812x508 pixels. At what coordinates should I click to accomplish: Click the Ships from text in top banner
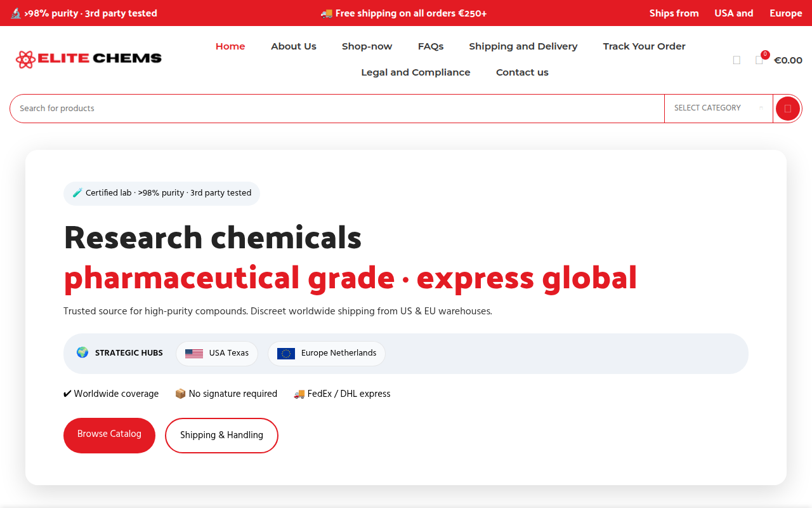[x=674, y=13]
